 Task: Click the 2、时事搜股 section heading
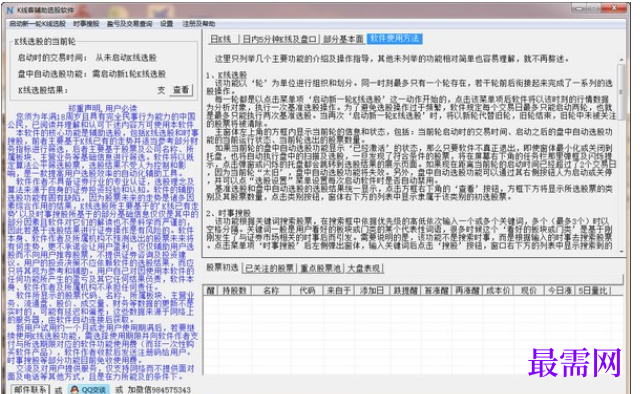click(228, 213)
